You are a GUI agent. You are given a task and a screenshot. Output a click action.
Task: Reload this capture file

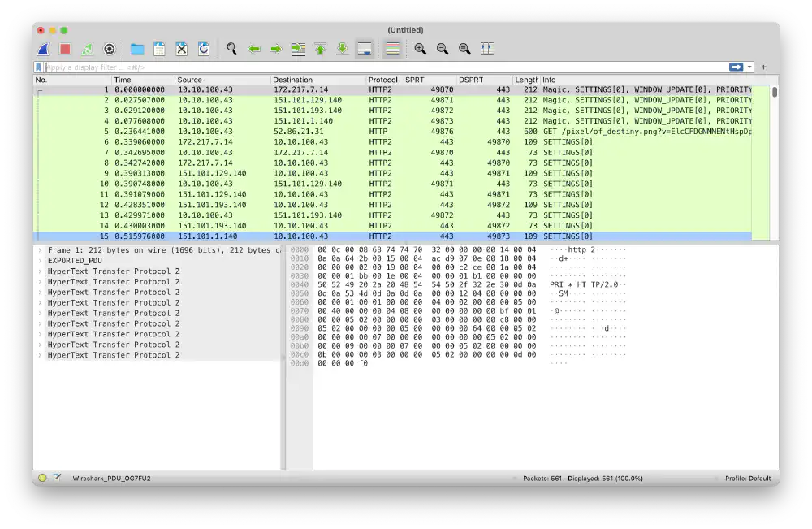[204, 49]
